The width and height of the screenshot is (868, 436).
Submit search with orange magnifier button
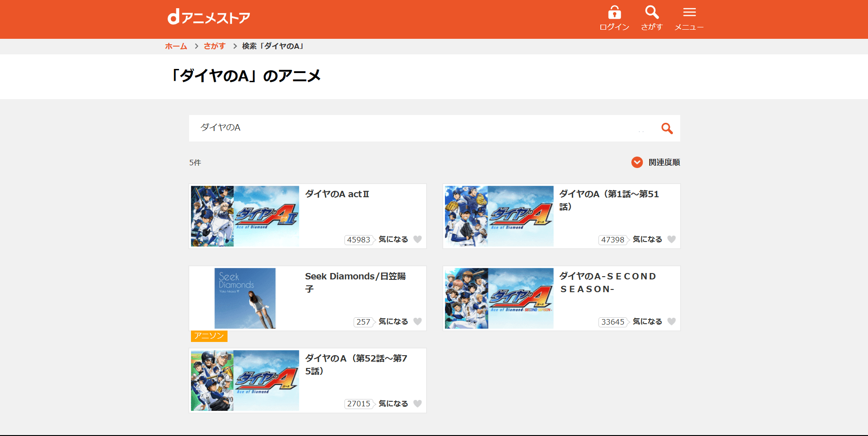click(667, 129)
